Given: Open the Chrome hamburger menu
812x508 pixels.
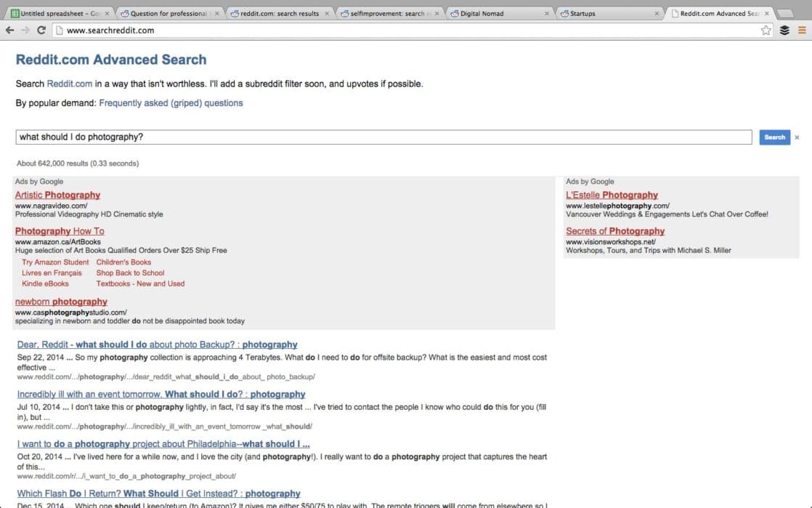Looking at the screenshot, I should pos(802,30).
